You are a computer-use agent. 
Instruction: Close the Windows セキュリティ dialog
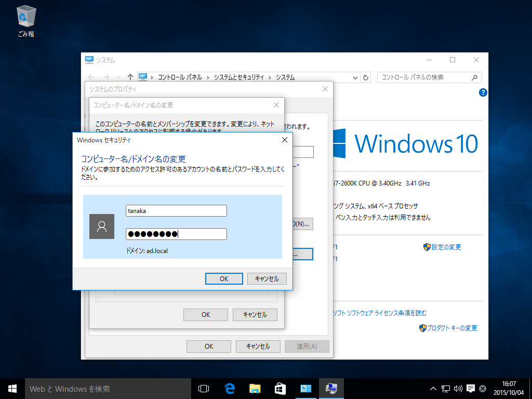click(285, 140)
